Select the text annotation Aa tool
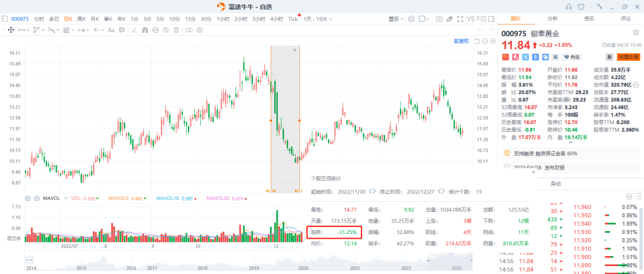 point(112,30)
